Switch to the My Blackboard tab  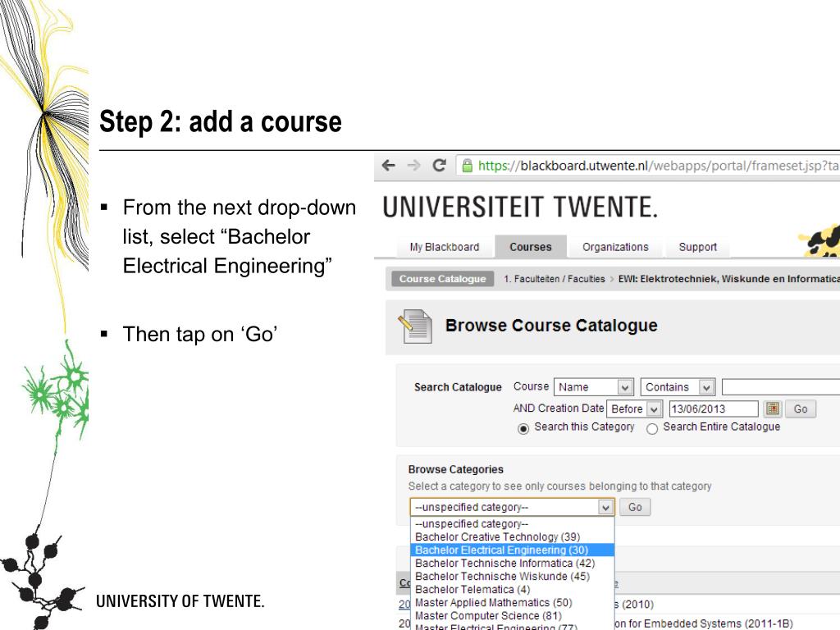tap(444, 247)
